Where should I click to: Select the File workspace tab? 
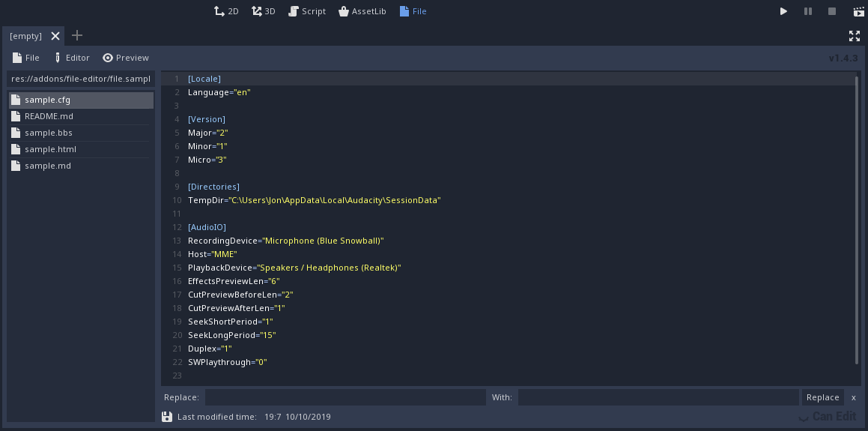[x=413, y=11]
